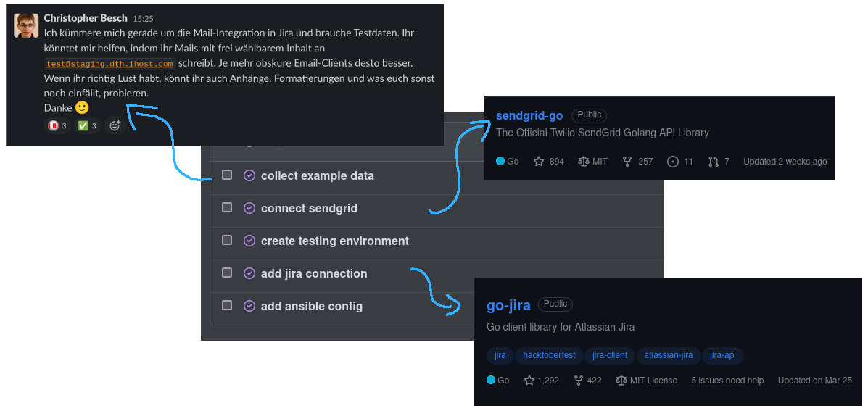Check the 'collect example data' checkbox

(227, 175)
